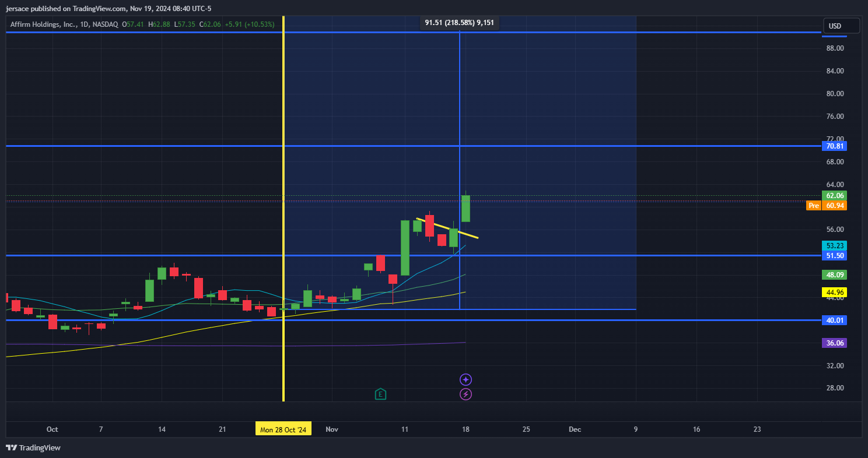
Task: Click the date 18 on the time axis
Action: [x=466, y=429]
